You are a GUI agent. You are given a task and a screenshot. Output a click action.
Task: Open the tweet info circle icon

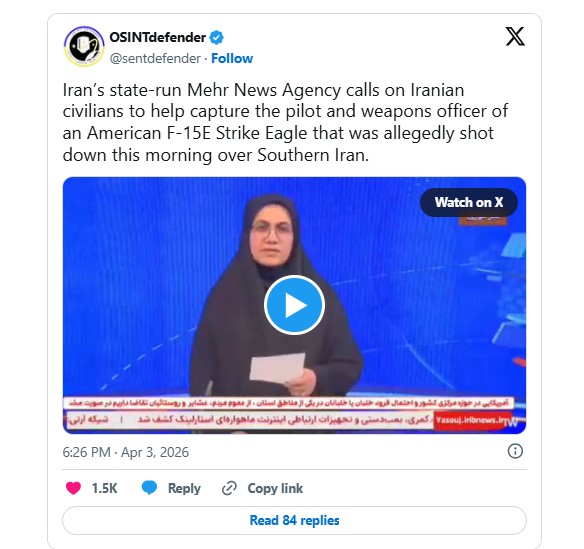(x=515, y=451)
